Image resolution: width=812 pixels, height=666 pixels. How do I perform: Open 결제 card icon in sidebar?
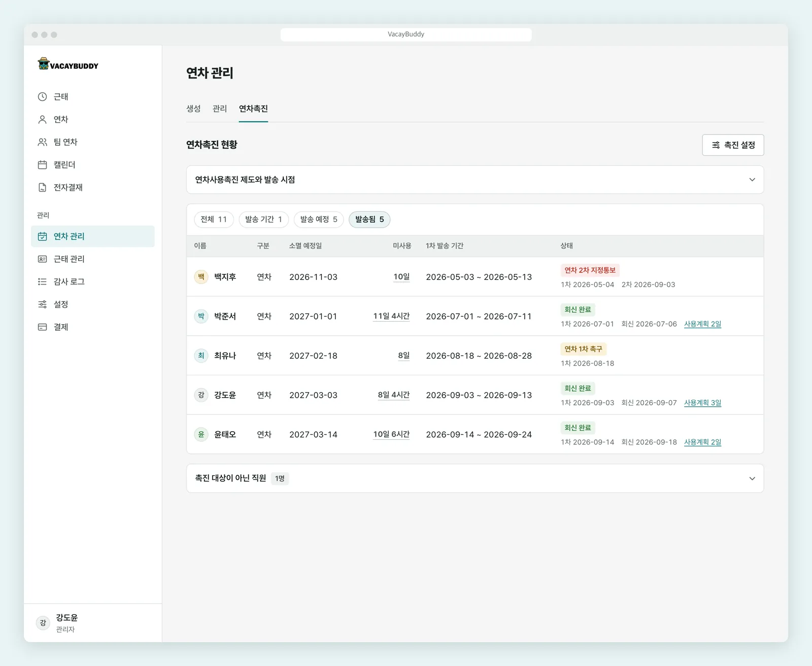click(43, 327)
